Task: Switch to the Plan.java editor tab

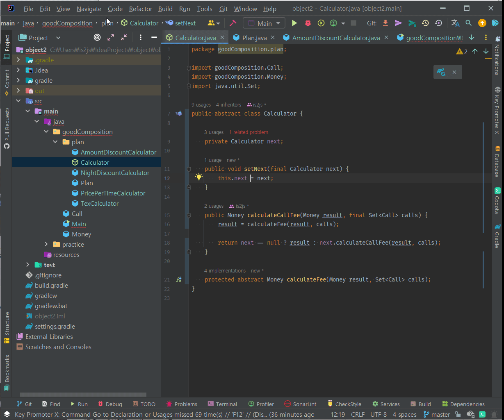Action: (x=254, y=38)
